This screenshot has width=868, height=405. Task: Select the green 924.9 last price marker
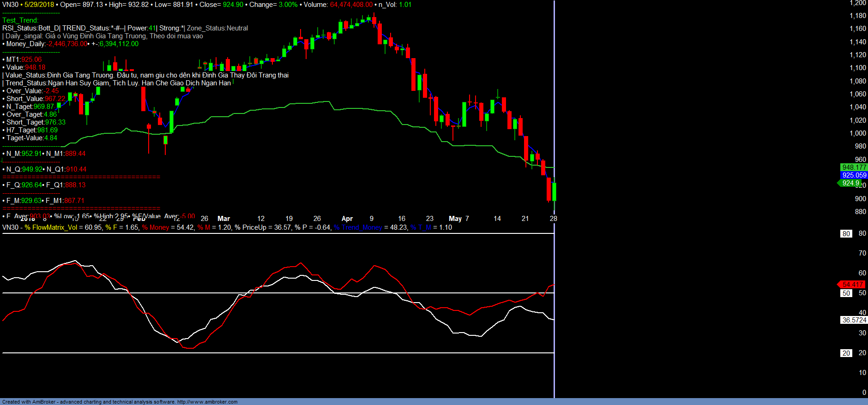(850, 183)
